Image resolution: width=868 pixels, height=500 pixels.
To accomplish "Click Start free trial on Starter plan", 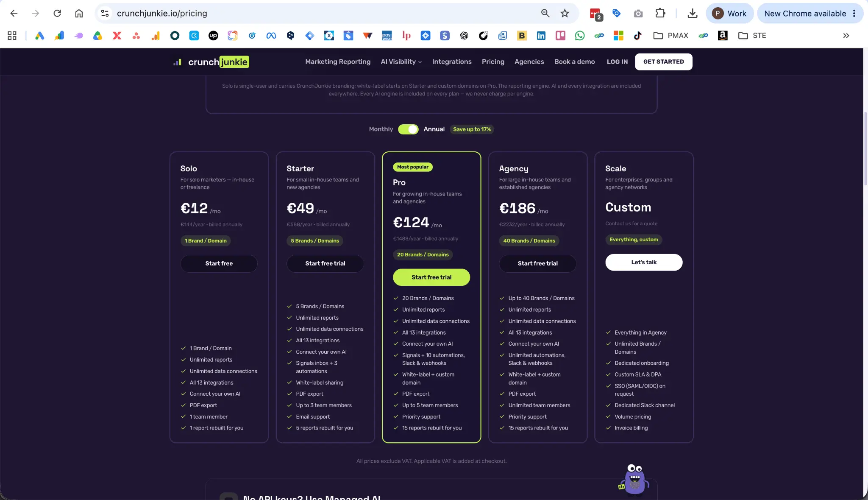I will (325, 263).
